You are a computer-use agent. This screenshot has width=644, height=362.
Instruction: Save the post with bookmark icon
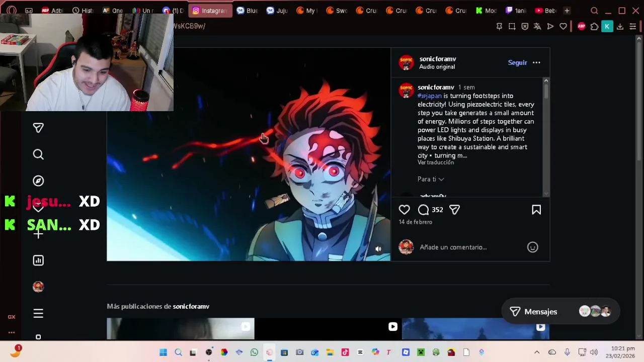pyautogui.click(x=536, y=210)
